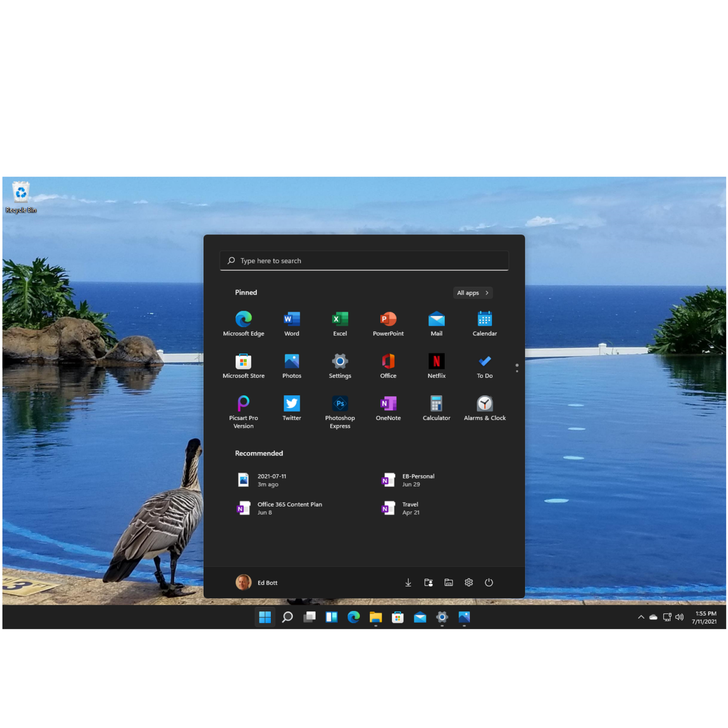Launch Word from the pinned apps
The width and height of the screenshot is (728, 728).
click(292, 319)
